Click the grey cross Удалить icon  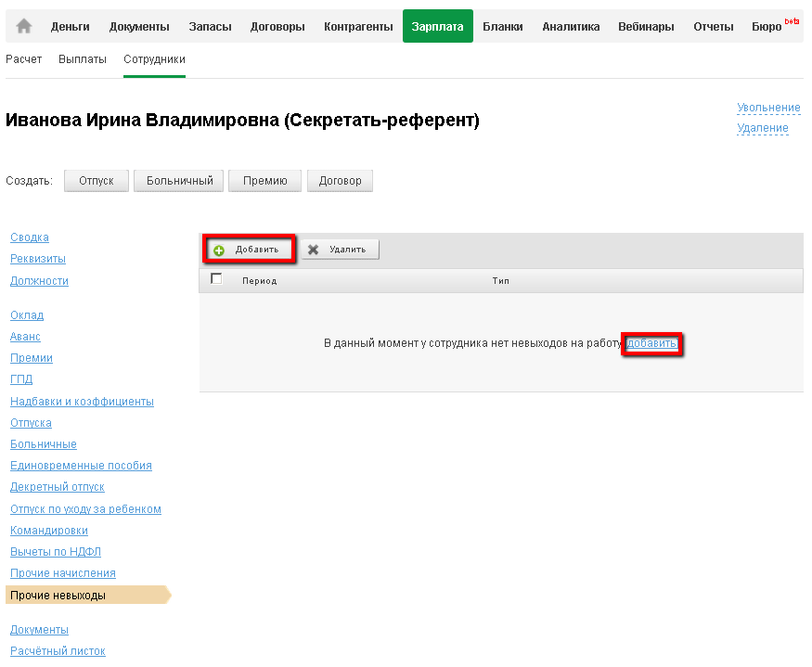314,250
